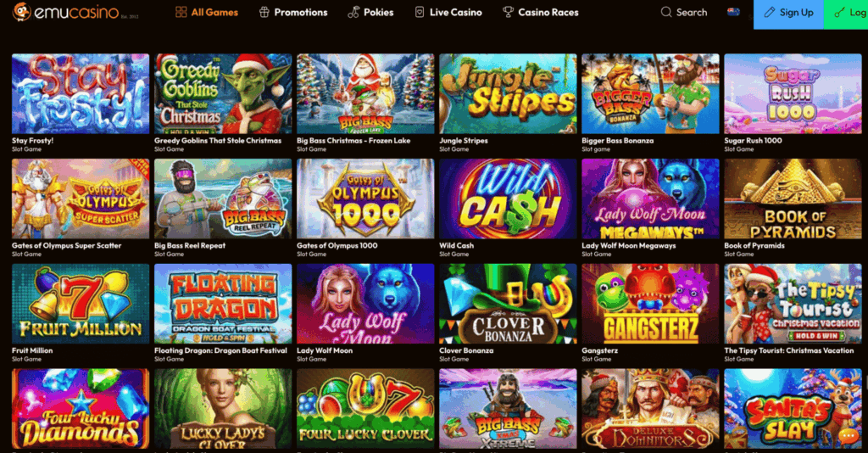Viewport: 868px width, 453px height.
Task: Click the Search magnifier icon
Action: 666,12
